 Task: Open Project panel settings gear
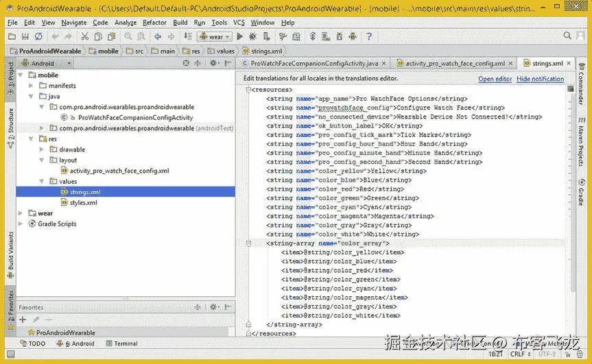[213, 63]
